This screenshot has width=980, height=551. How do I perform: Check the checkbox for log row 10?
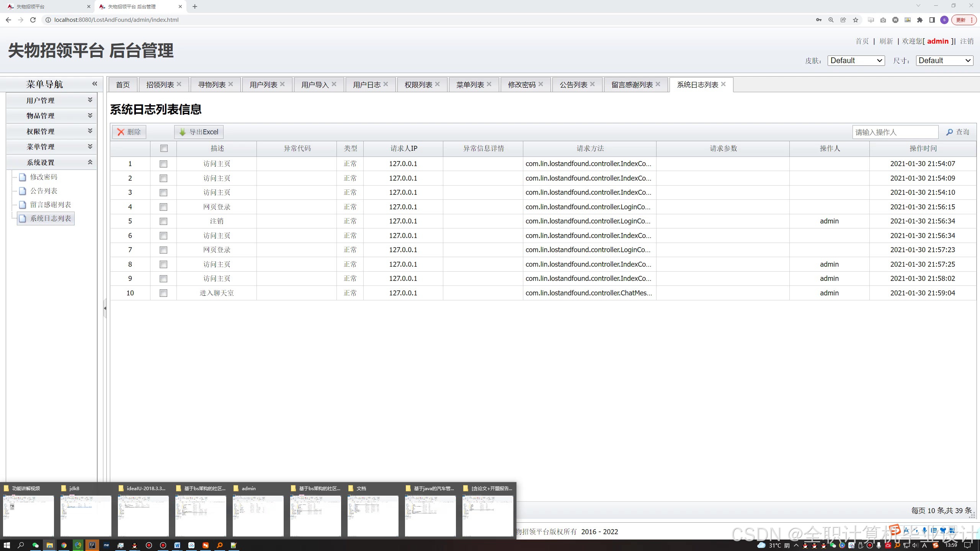tap(163, 293)
